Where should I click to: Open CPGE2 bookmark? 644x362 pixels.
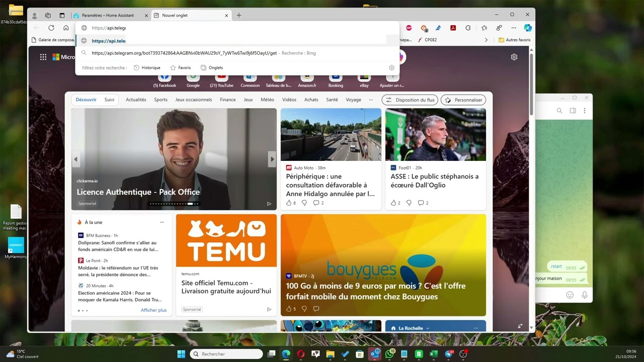[x=427, y=40]
